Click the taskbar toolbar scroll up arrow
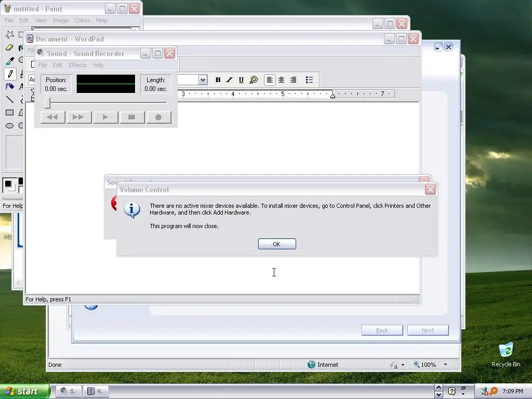The width and height of the screenshot is (532, 399). 438,388
